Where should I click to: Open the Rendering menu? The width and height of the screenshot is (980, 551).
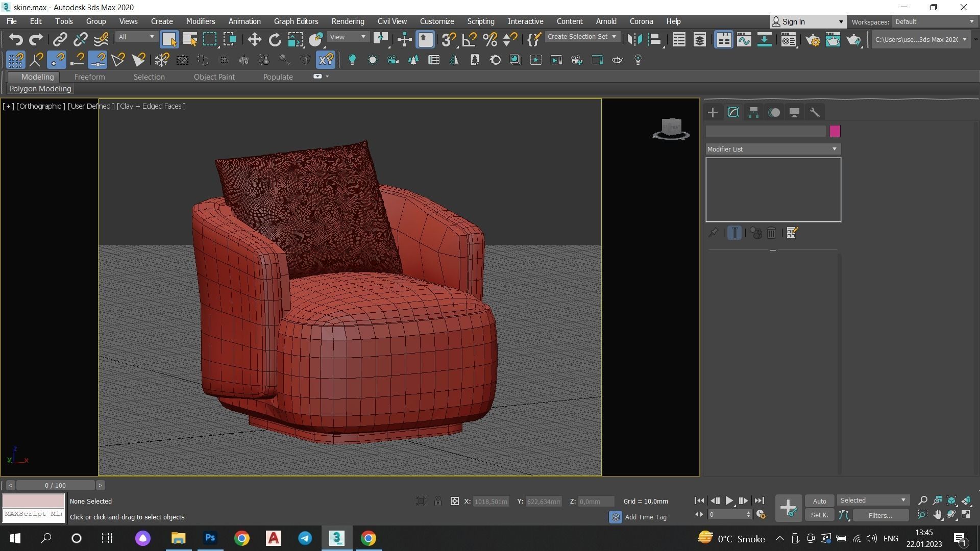tap(348, 21)
